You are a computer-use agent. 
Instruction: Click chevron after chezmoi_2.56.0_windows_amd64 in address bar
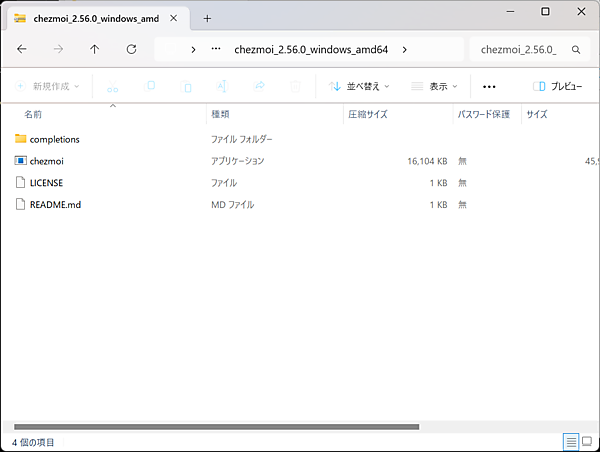point(403,49)
